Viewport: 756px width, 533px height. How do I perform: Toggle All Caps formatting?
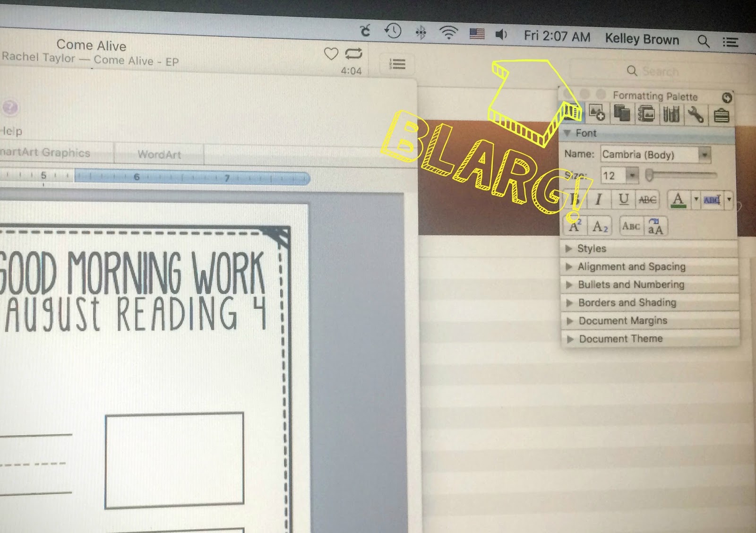655,227
